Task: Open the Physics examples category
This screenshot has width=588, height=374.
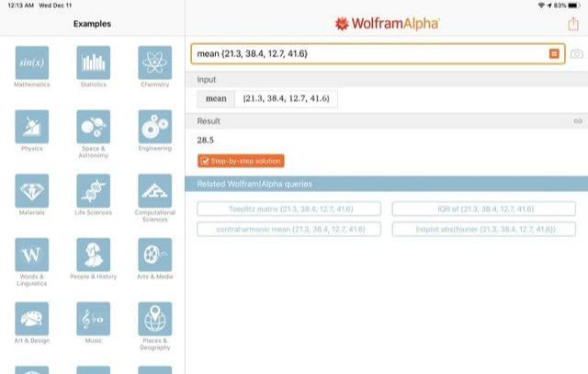Action: [x=32, y=127]
